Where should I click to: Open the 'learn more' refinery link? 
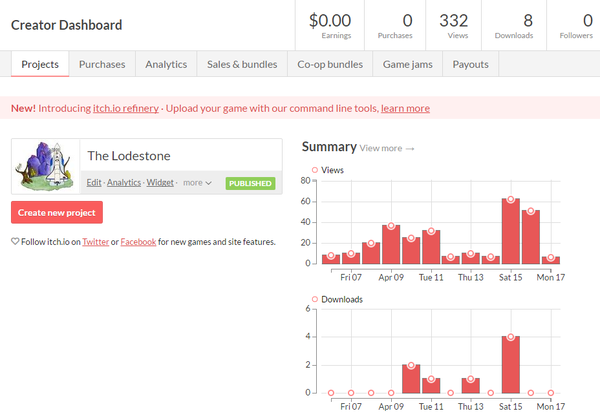[x=405, y=108]
